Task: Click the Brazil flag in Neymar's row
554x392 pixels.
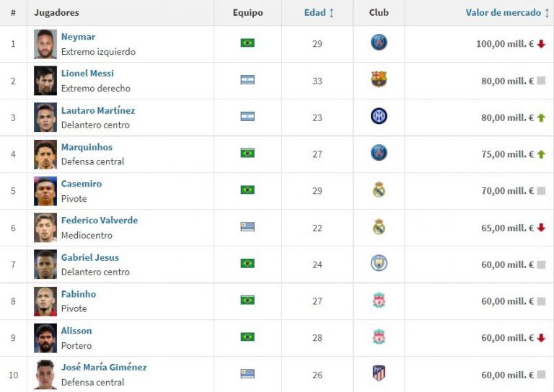Action: click(247, 43)
